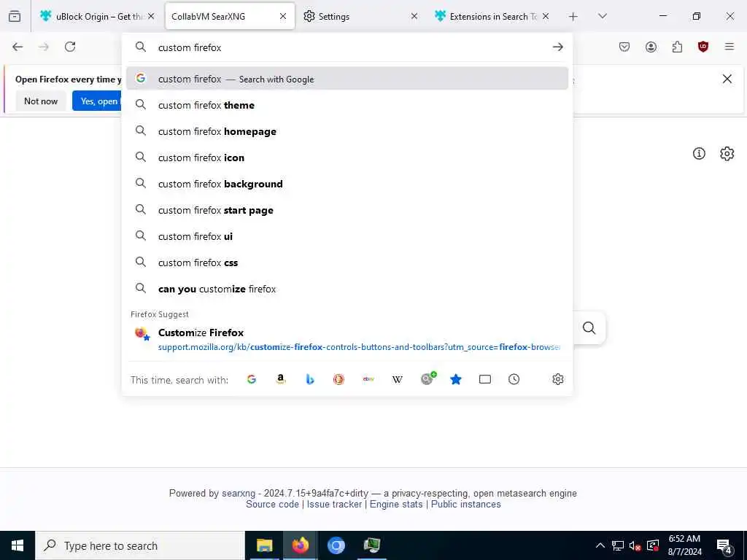Search open tabs with the tab icon
This screenshot has height=560, width=747.
coord(485,379)
